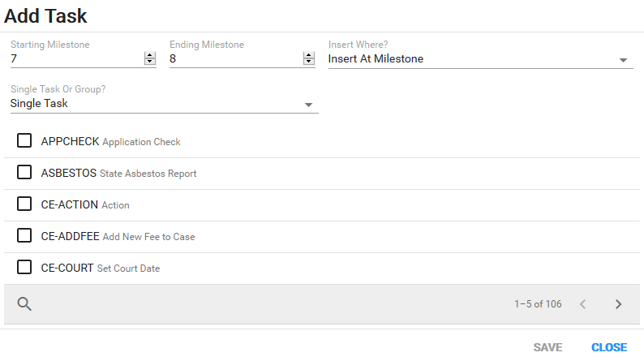
Task: Tick the ASBESTOS State Asbestos Report checkbox
Action: coord(24,172)
